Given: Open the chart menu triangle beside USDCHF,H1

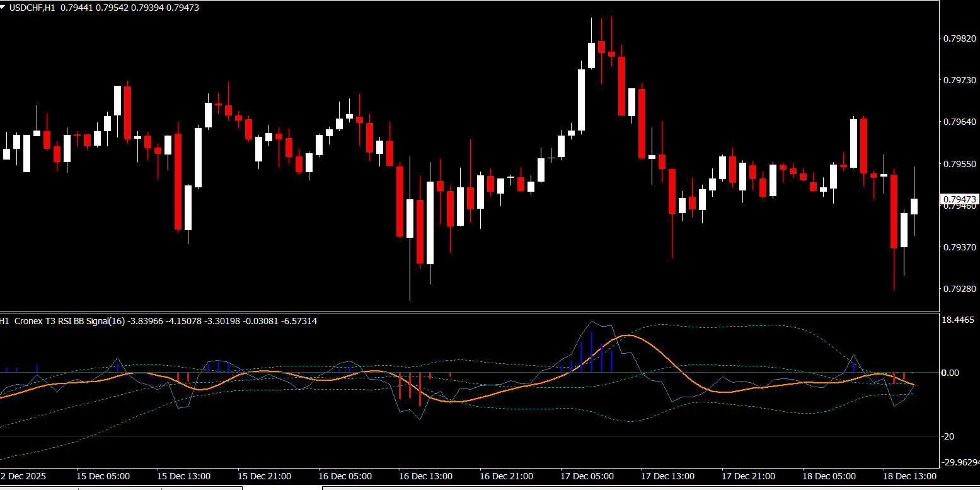Looking at the screenshot, I should pos(4,8).
